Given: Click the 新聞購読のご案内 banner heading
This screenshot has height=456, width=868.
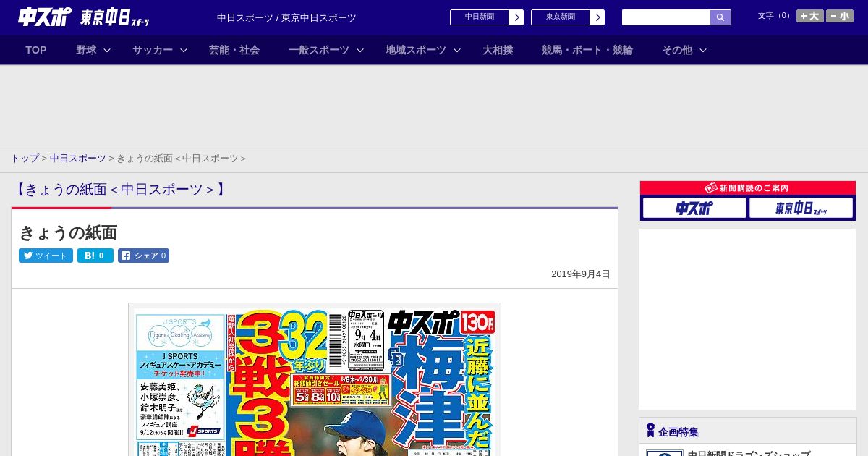Looking at the screenshot, I should pyautogui.click(x=748, y=188).
